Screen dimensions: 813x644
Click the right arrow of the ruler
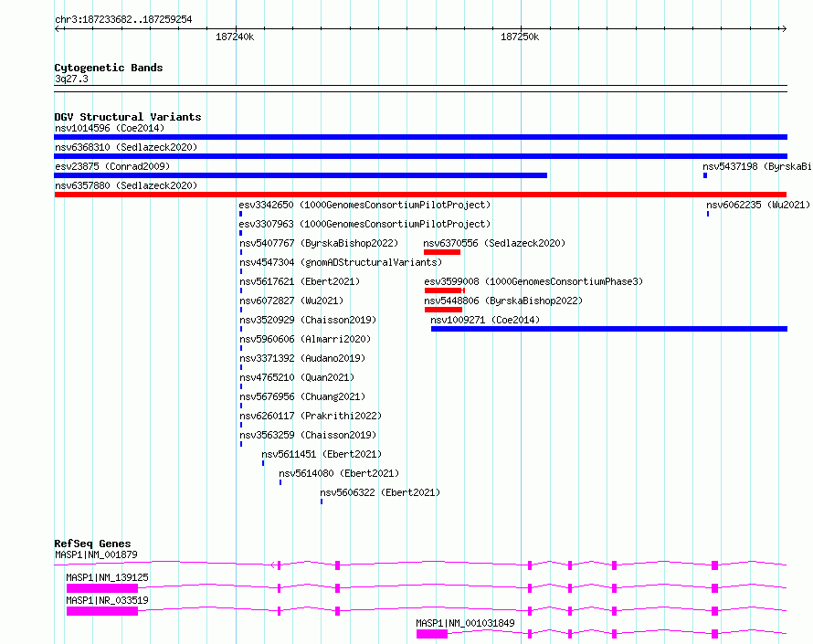pyautogui.click(x=784, y=28)
